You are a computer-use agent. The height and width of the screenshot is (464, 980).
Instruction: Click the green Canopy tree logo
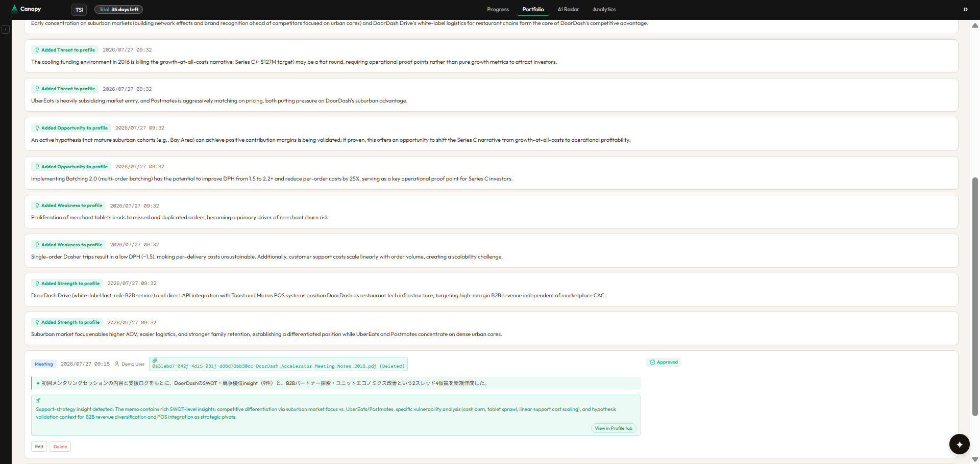[x=14, y=9]
